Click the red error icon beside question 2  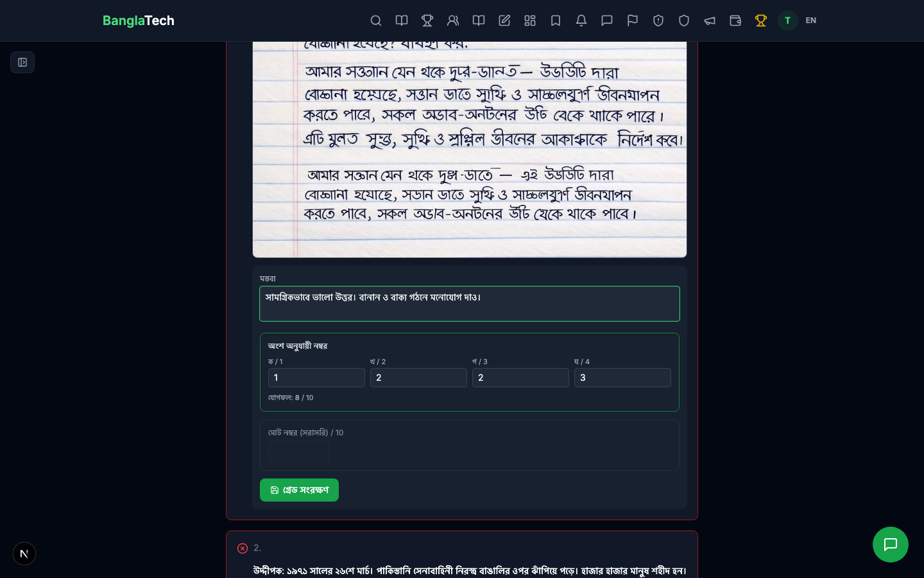[243, 548]
